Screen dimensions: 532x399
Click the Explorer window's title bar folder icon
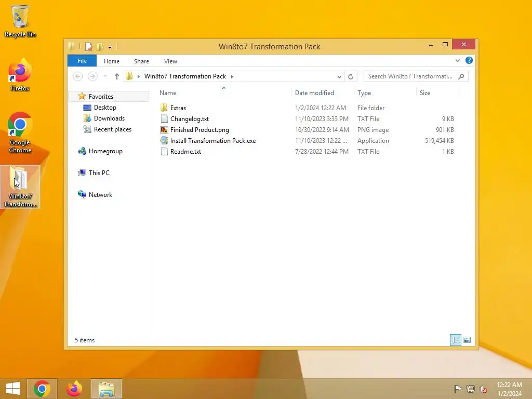[x=72, y=46]
